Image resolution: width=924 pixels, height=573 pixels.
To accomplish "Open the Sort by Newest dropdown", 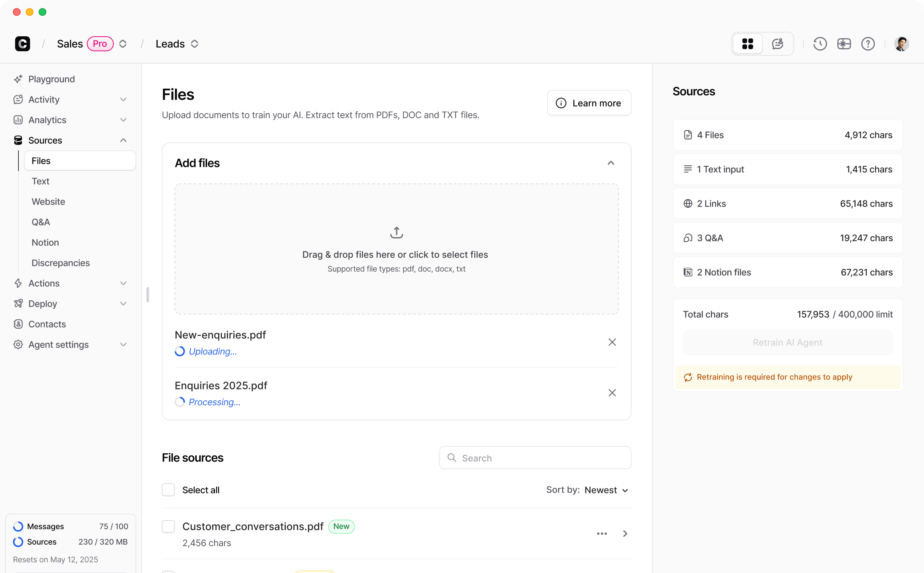I will pos(606,490).
